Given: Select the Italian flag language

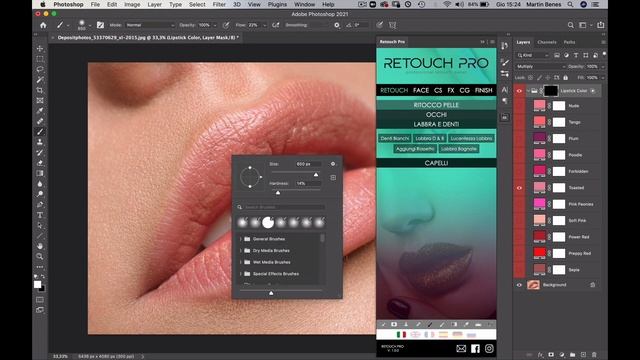Looking at the screenshot, I should [401, 335].
